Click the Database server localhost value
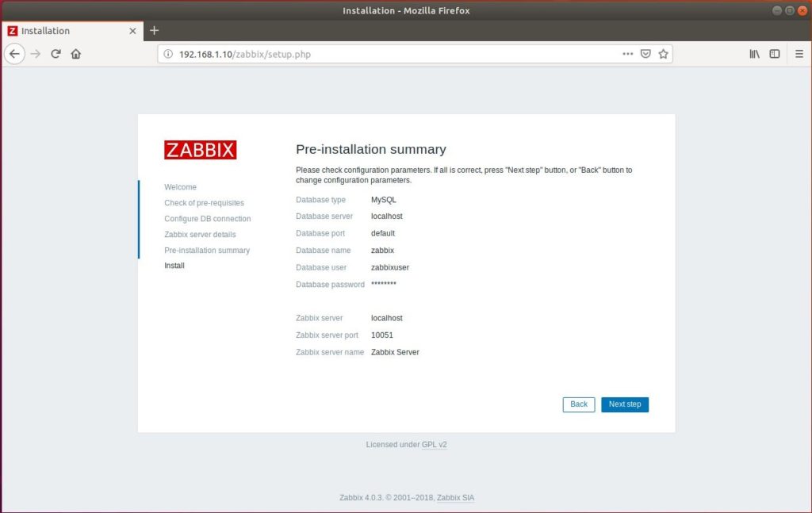812x513 pixels. 386,216
